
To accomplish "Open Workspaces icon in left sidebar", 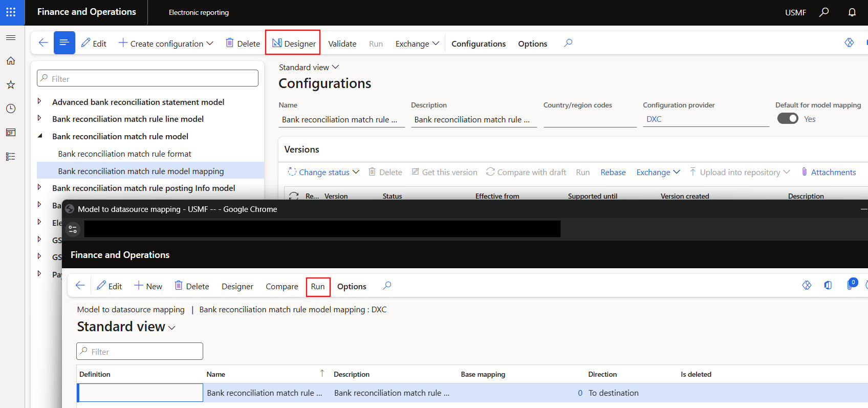I will [11, 133].
